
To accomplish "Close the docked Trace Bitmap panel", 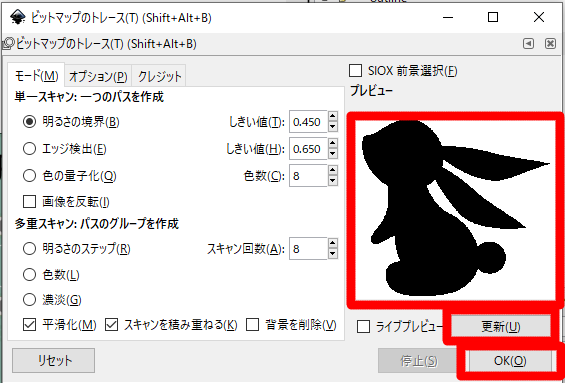I will tap(550, 44).
